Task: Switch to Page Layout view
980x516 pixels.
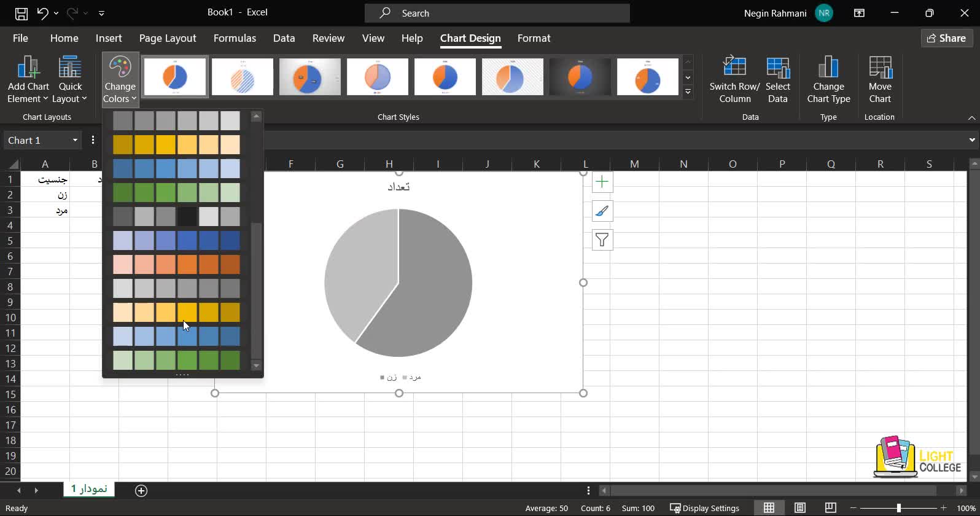Action: [x=799, y=508]
